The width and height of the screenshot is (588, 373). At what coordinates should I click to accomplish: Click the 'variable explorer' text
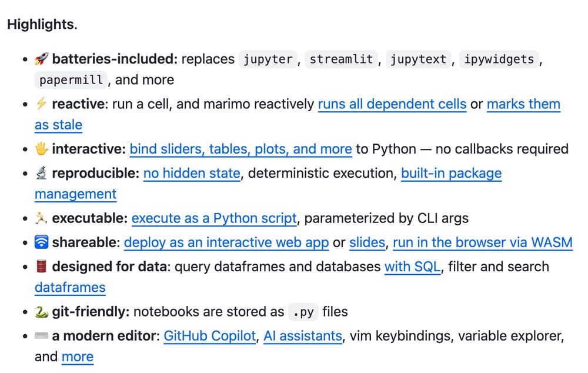pyautogui.click(x=509, y=336)
